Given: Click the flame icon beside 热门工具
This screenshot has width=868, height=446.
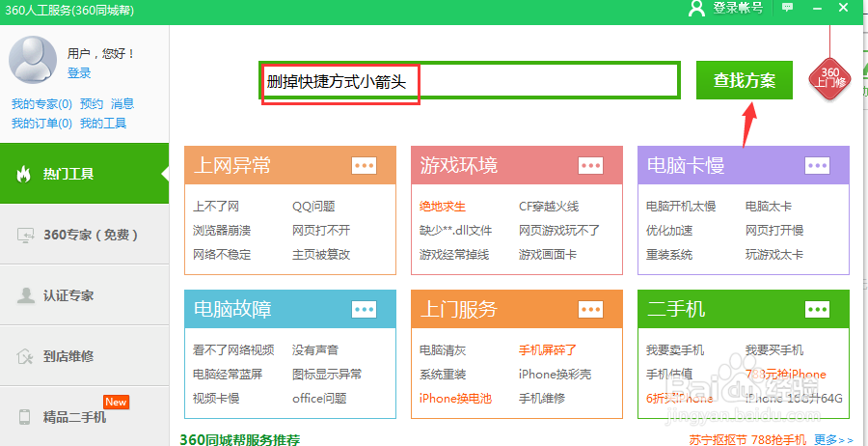Looking at the screenshot, I should (x=23, y=175).
